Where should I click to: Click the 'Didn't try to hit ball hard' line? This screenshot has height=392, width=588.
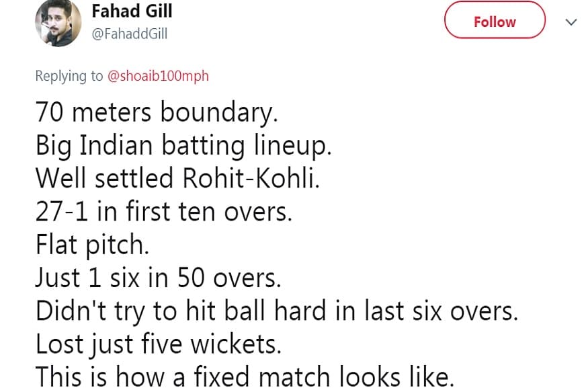pos(277,311)
